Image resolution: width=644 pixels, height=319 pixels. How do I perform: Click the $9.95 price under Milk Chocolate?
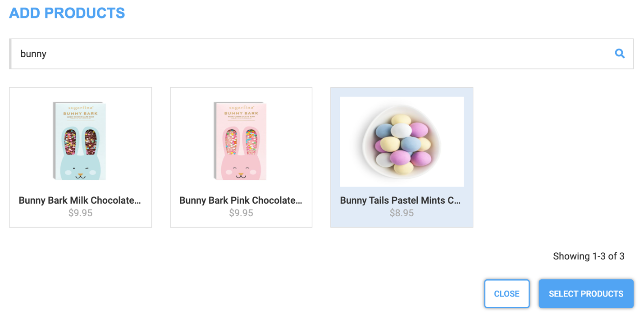coord(80,213)
